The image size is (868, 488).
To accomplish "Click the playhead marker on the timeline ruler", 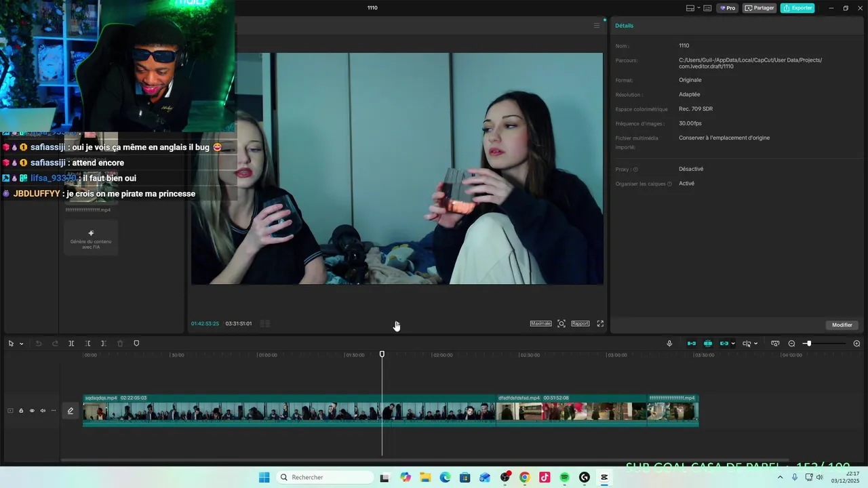I will coord(382,354).
